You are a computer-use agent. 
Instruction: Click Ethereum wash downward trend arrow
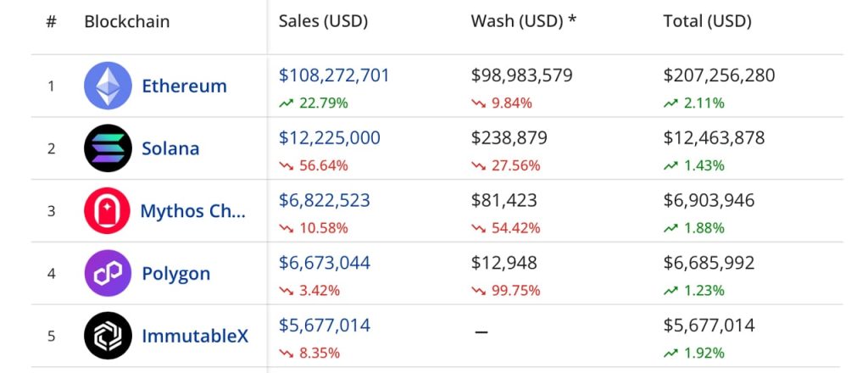(478, 103)
